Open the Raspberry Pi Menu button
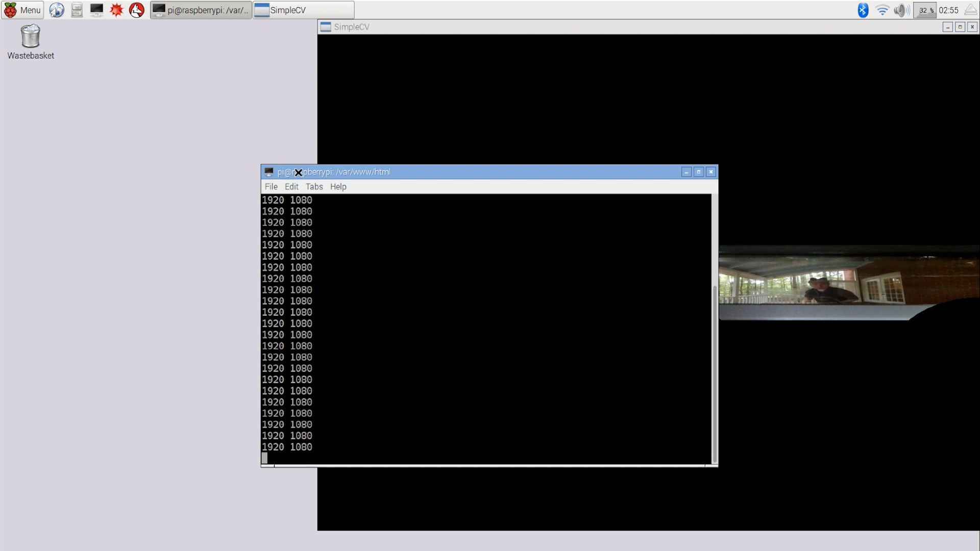This screenshot has width=980, height=551. (22, 10)
